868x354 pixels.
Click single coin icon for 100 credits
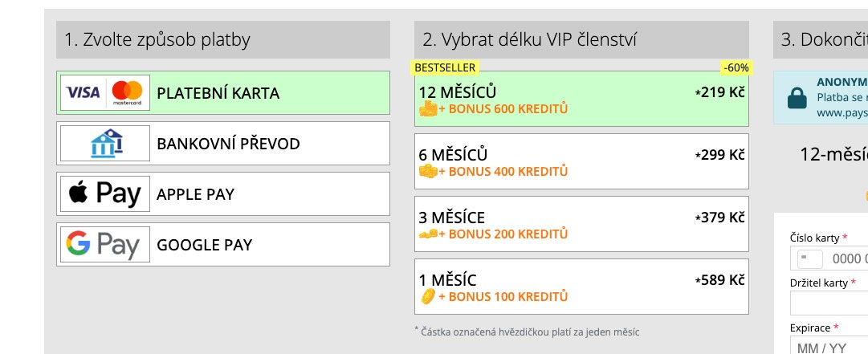428,297
